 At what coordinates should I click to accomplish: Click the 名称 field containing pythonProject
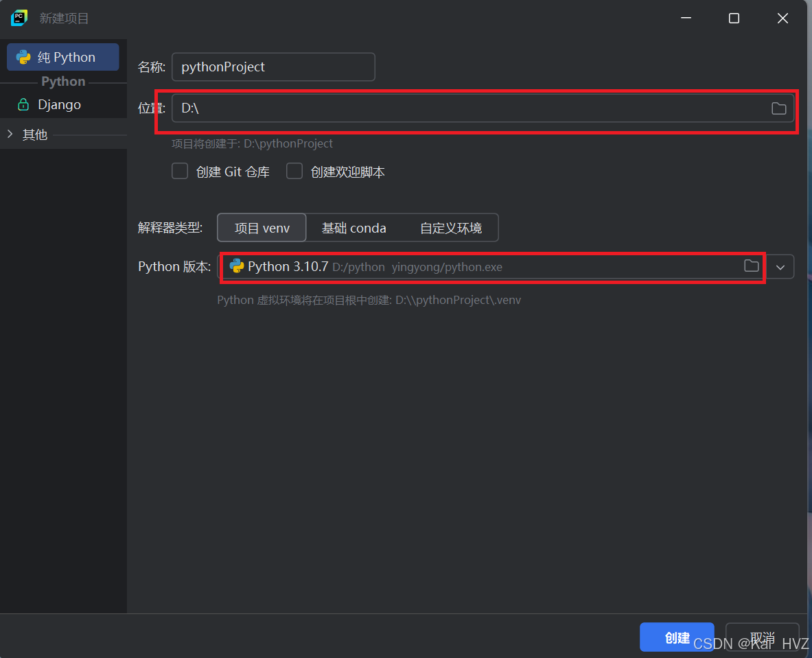[x=273, y=67]
